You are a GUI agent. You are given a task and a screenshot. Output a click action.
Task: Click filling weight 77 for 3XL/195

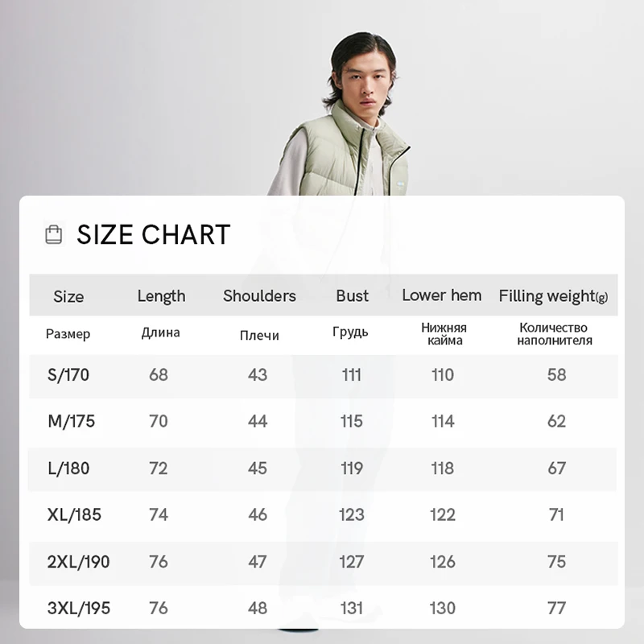(x=556, y=608)
